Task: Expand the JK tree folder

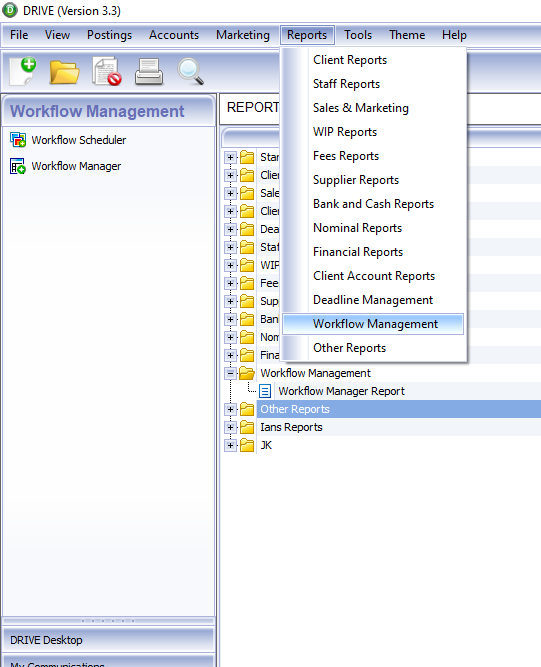Action: (231, 445)
